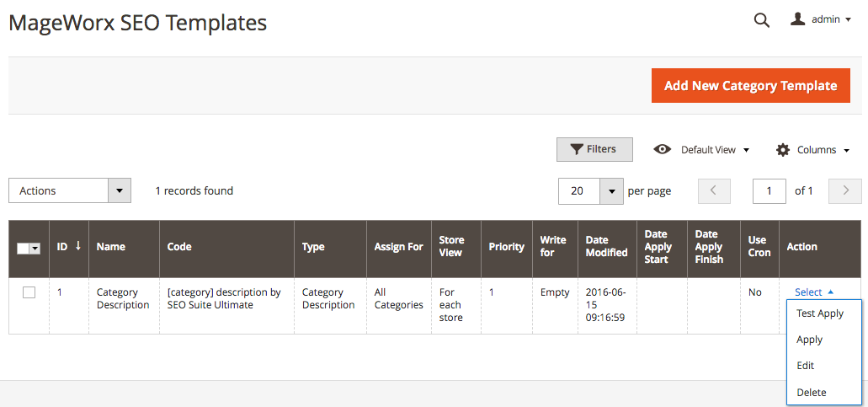
Task: Click the 'For each store' cell
Action: [x=456, y=306]
